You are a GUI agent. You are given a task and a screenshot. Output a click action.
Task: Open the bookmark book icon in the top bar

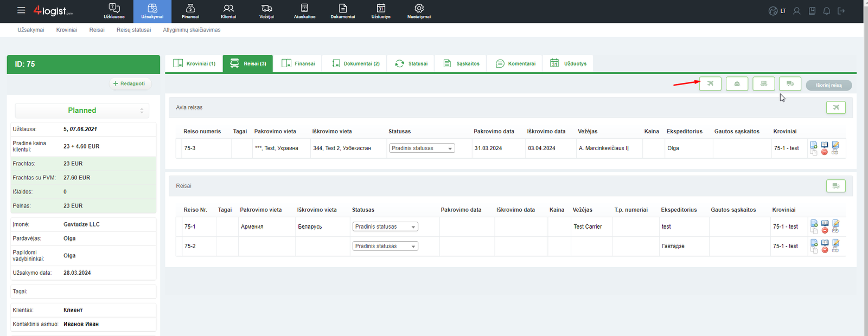pos(812,11)
